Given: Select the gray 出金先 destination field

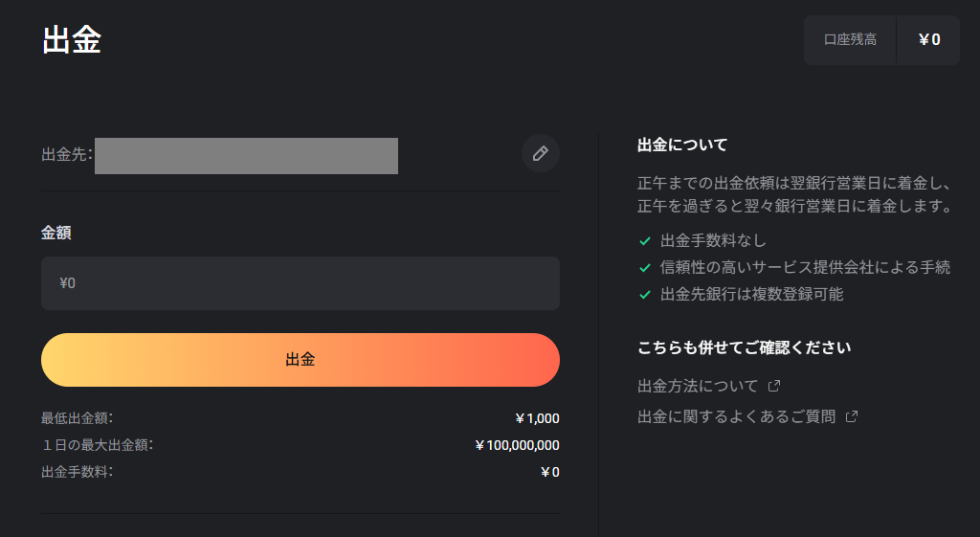Looking at the screenshot, I should [x=246, y=156].
